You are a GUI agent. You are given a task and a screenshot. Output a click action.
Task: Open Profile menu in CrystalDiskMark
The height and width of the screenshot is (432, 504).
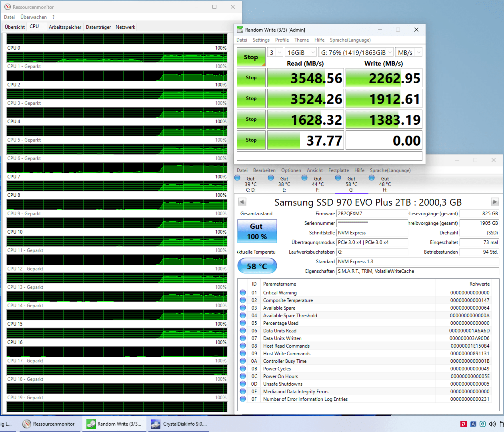tap(282, 40)
